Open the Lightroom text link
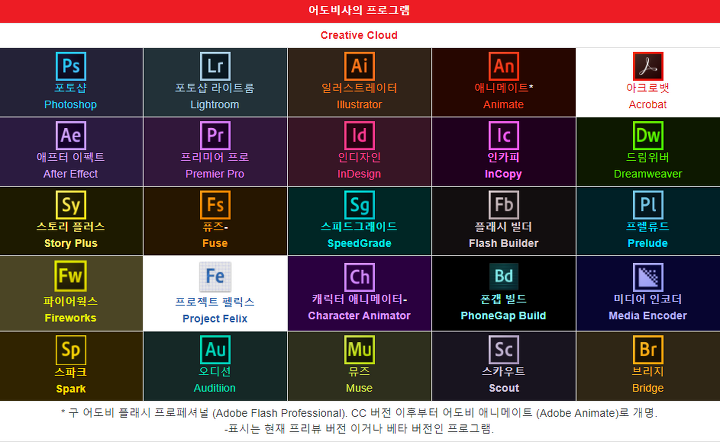720x442 pixels. pos(215,105)
